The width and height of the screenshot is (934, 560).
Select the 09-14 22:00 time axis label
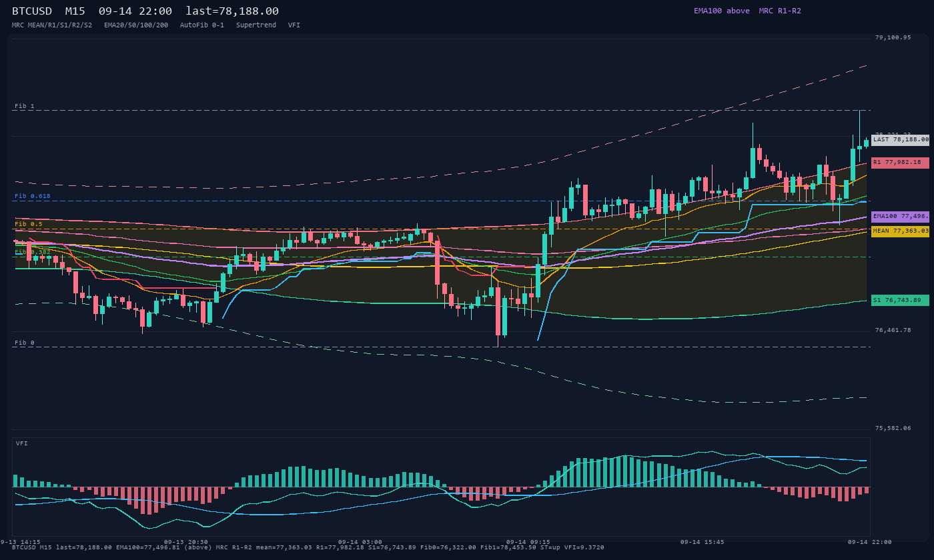tap(870, 543)
